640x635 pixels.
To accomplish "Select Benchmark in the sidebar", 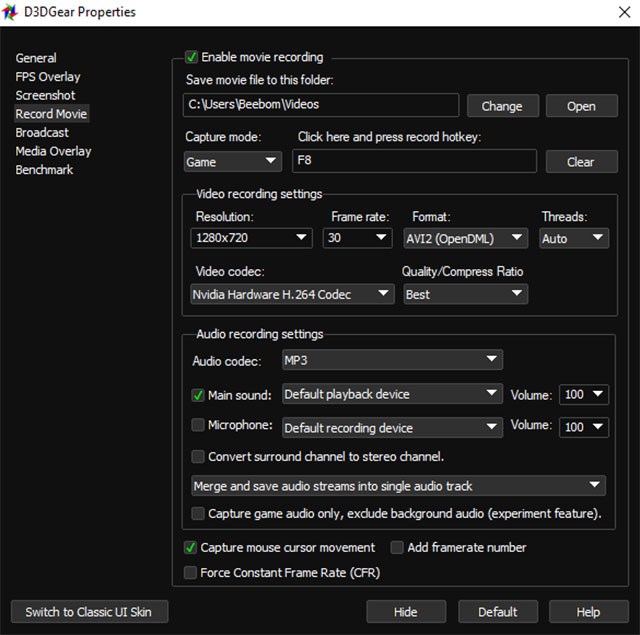I will (x=44, y=170).
